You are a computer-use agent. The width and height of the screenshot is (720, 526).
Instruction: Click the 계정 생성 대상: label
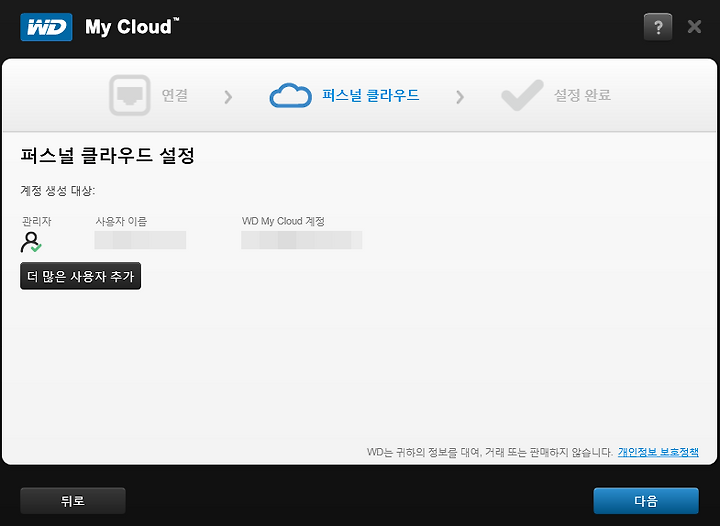coord(58,190)
